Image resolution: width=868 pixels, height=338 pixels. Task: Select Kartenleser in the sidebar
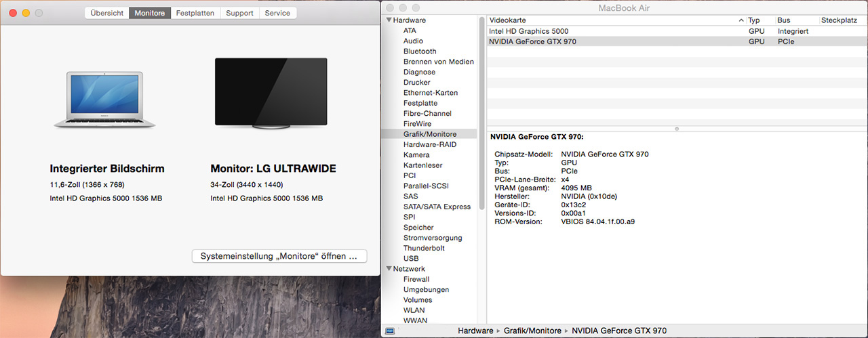coord(423,165)
